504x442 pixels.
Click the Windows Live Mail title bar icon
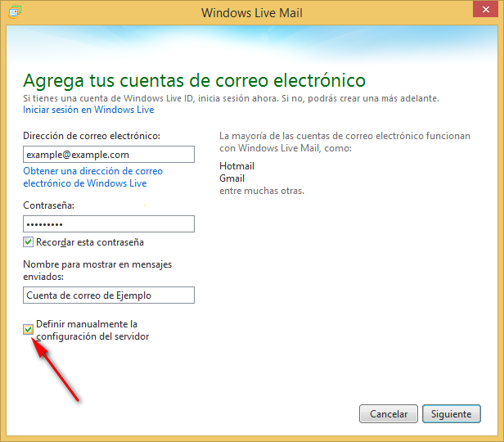pyautogui.click(x=15, y=12)
